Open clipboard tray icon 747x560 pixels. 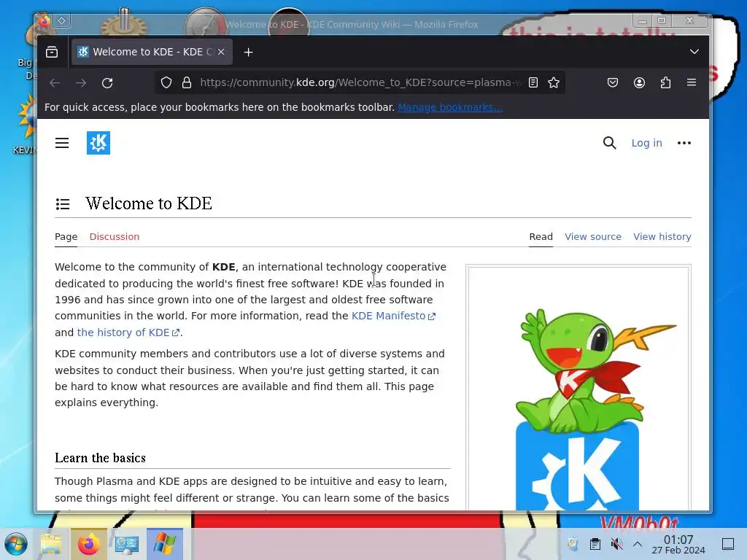[595, 544]
